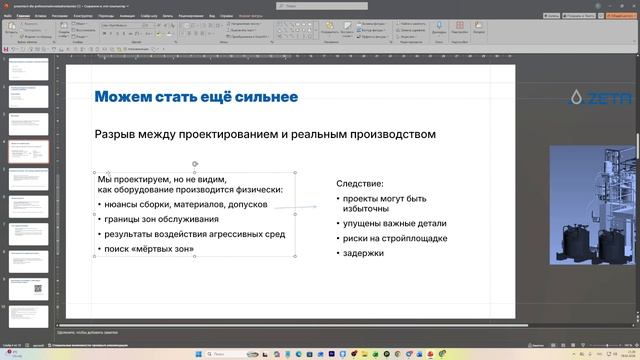Open the Файл menu tab
The height and width of the screenshot is (360, 640).
coord(7,16)
